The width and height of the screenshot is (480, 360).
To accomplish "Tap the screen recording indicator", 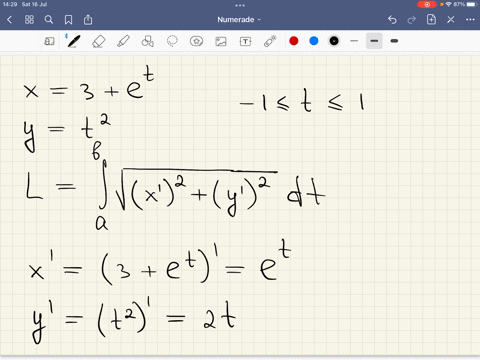I will click(x=427, y=4).
